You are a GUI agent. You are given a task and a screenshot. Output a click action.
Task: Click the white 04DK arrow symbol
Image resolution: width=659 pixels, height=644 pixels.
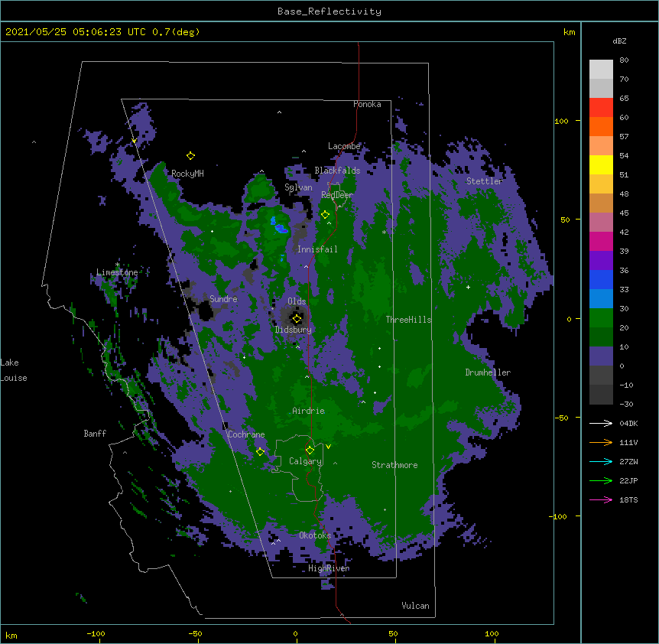601,423
